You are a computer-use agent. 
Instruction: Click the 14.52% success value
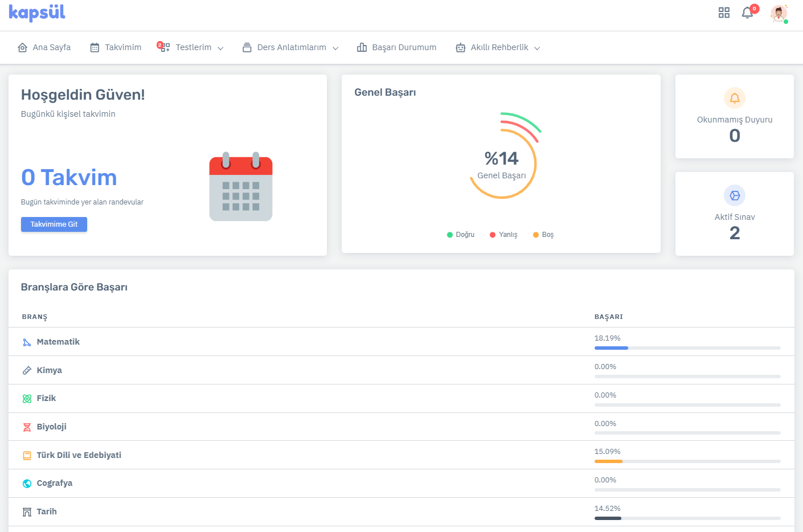click(x=608, y=509)
